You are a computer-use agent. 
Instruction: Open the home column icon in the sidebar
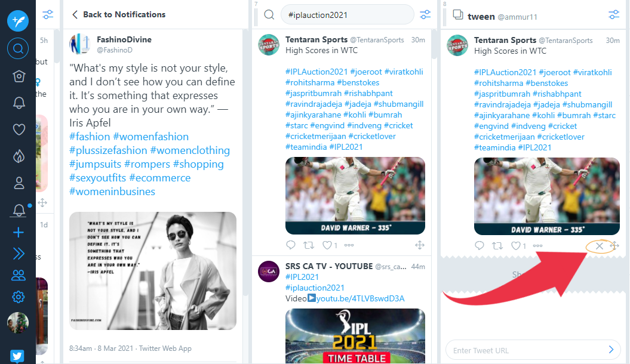click(x=19, y=76)
